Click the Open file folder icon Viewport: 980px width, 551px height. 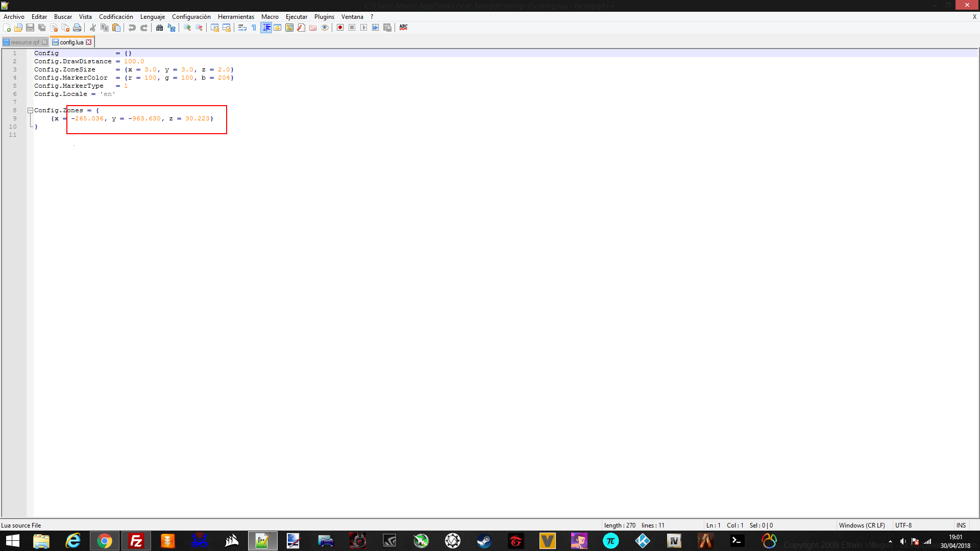coord(18,28)
